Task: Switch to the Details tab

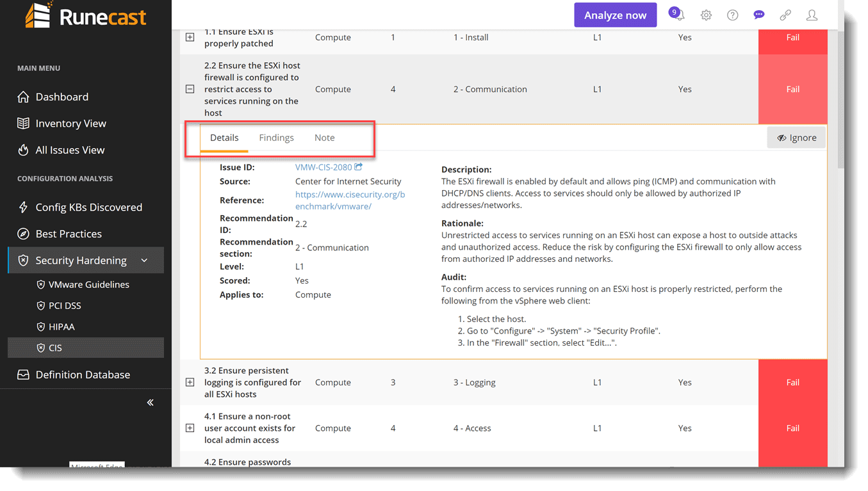Action: (224, 138)
